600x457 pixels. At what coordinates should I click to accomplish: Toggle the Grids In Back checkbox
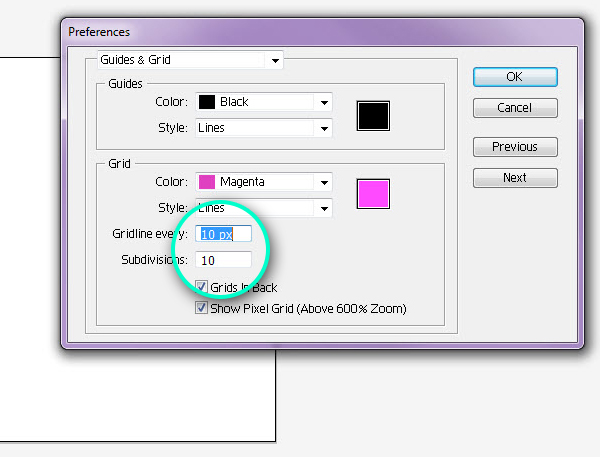[201, 287]
